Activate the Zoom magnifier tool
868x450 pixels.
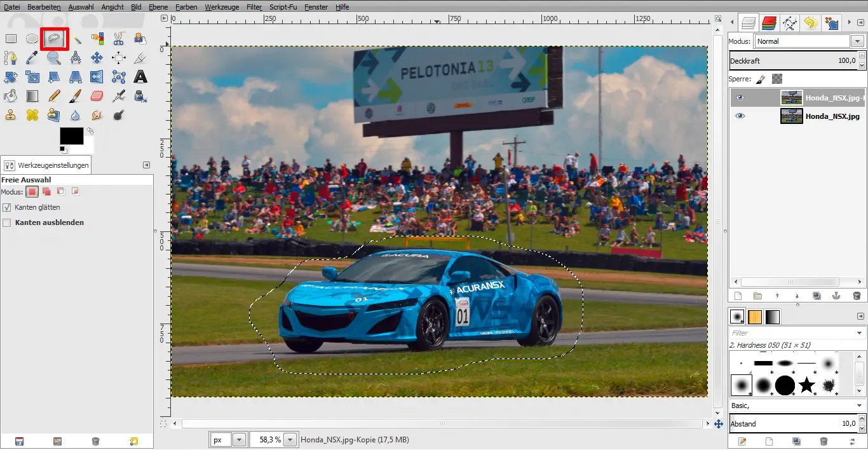pos(54,58)
